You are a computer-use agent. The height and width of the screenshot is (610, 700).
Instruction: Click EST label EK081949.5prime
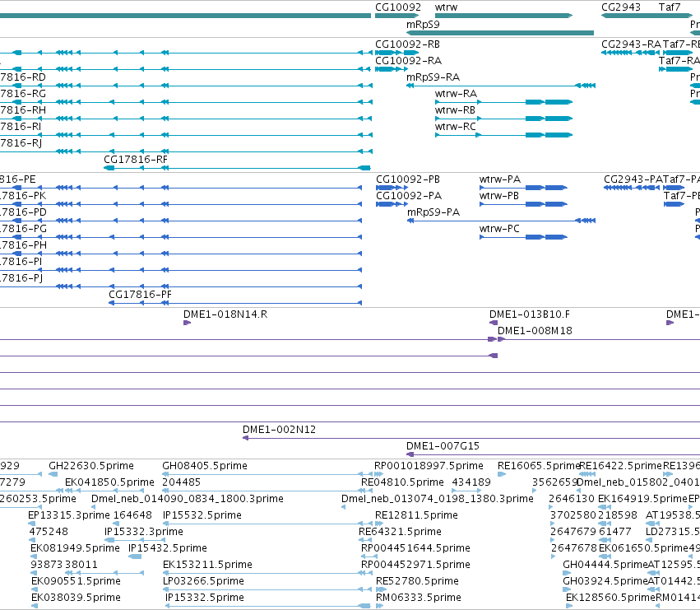click(75, 548)
